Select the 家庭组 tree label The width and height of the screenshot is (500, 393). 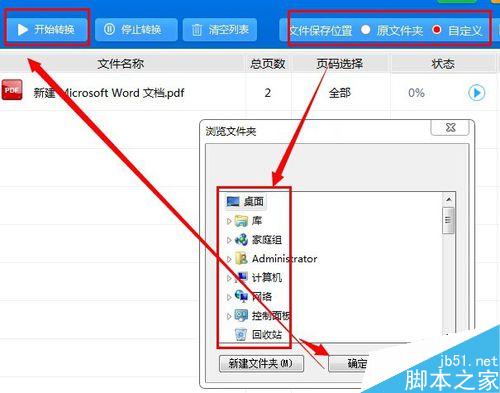tap(267, 240)
